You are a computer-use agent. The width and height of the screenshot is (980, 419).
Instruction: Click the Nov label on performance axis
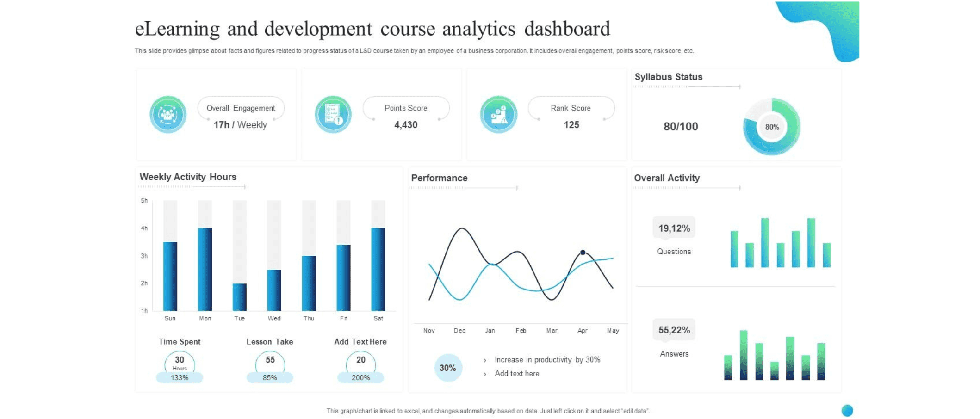pos(429,331)
